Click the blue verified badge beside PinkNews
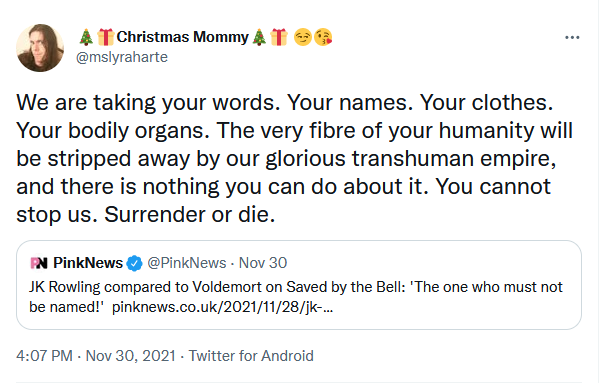The image size is (601, 383). (x=135, y=263)
